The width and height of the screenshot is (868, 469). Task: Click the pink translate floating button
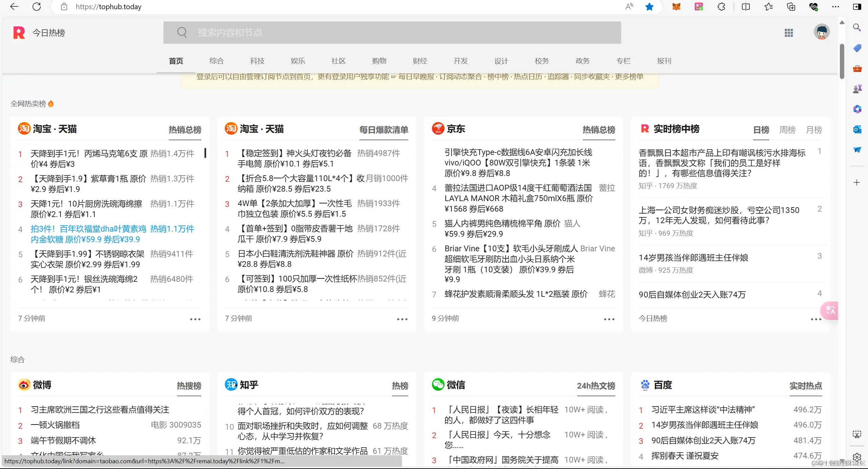(x=829, y=310)
